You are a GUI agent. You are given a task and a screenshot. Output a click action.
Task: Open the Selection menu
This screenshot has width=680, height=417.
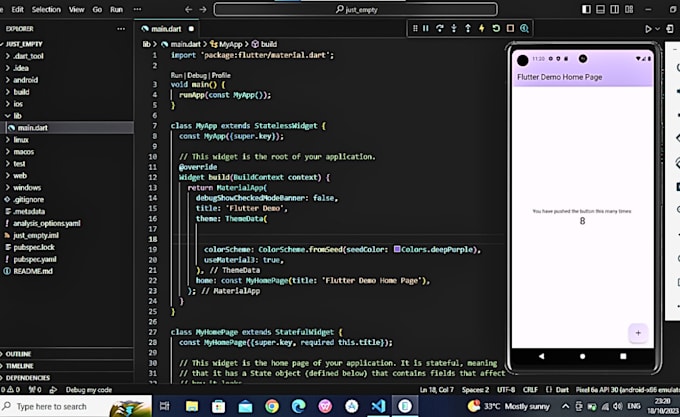click(x=46, y=9)
